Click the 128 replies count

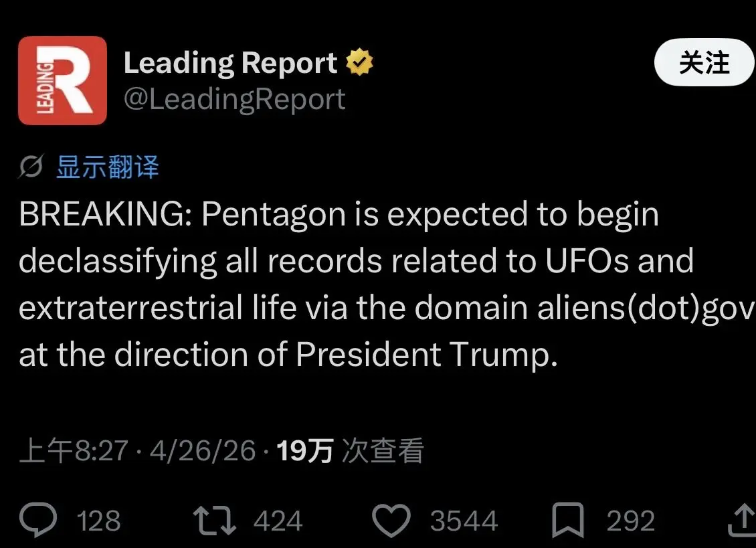click(98, 521)
